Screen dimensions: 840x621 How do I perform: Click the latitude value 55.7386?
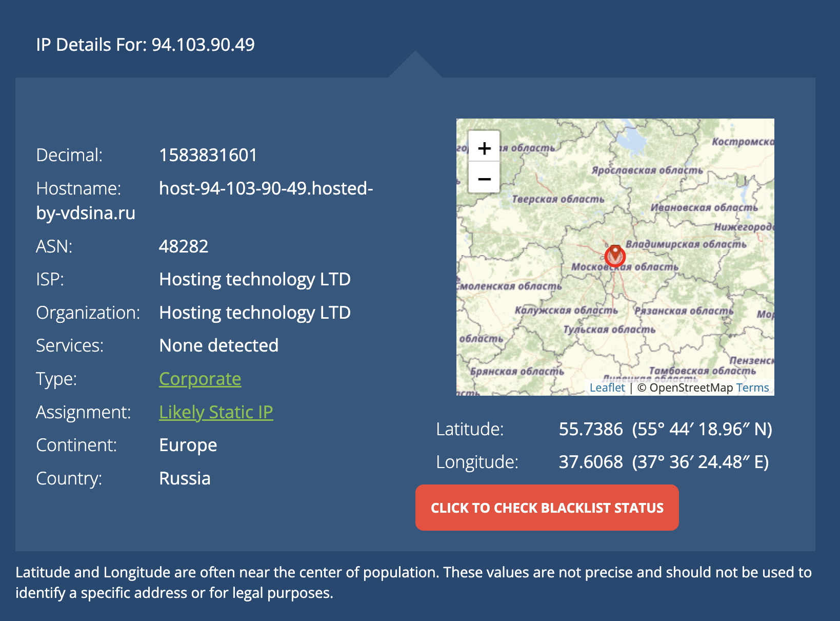[590, 429]
